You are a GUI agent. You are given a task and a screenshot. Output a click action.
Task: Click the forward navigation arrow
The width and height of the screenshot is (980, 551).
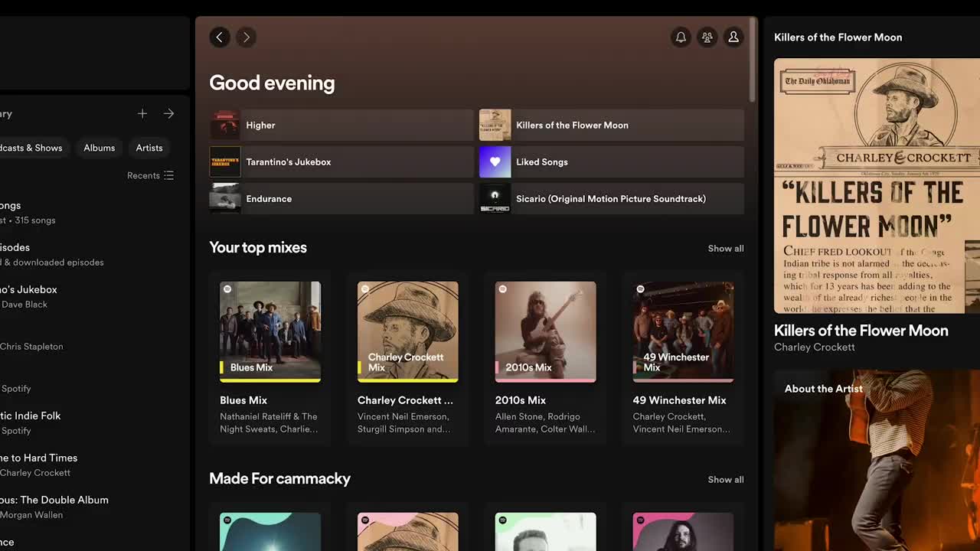coord(246,37)
